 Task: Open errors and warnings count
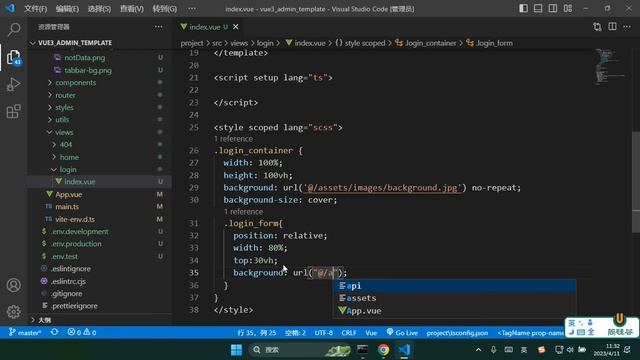pos(82,333)
